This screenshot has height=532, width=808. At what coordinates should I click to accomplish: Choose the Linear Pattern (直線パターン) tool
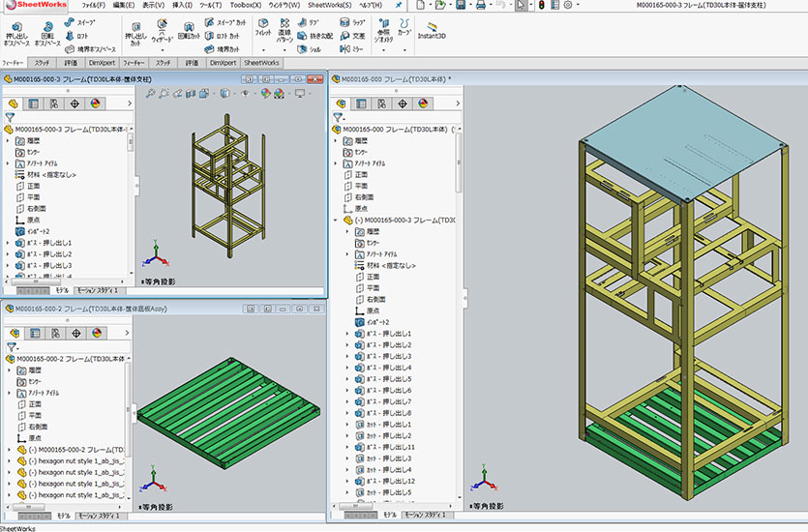coord(284,30)
